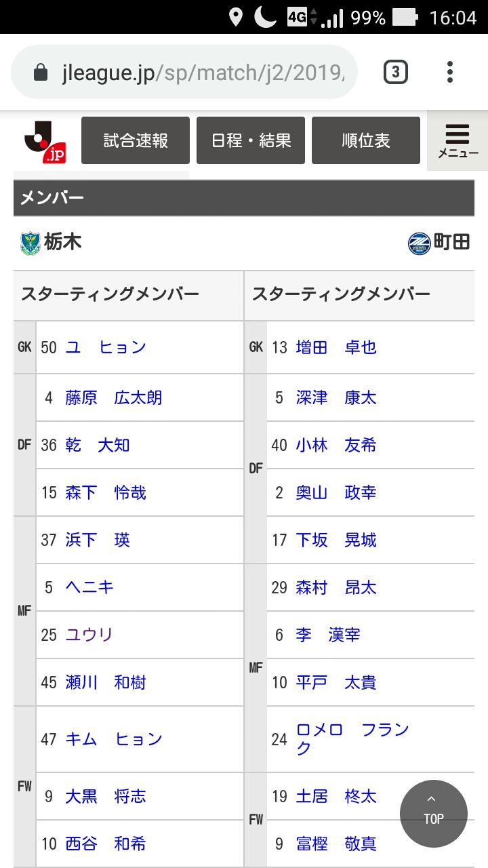Tap the padlock icon in address bar
488x868 pixels.
[x=41, y=73]
